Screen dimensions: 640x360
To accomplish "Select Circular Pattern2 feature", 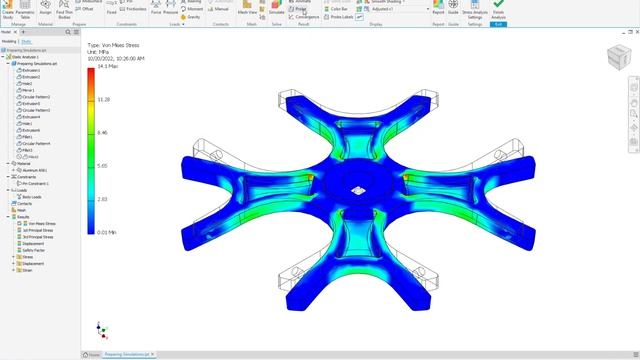I will point(33,97).
